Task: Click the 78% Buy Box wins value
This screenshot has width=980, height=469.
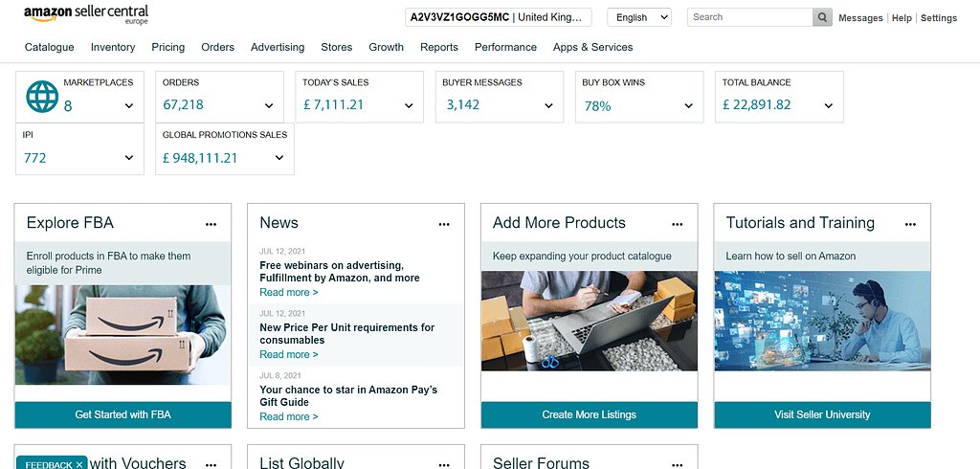Action: pyautogui.click(x=597, y=106)
